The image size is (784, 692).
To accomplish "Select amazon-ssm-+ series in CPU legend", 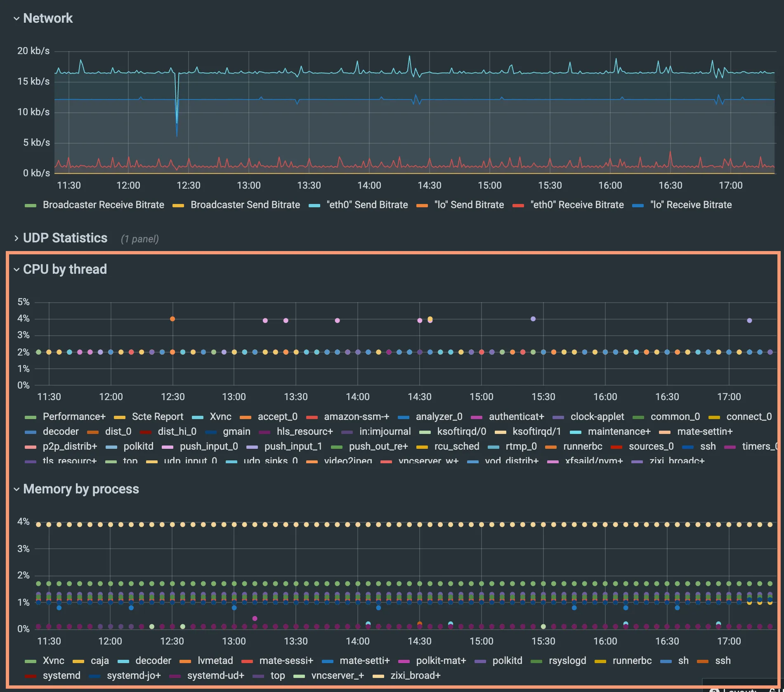I will (x=357, y=417).
